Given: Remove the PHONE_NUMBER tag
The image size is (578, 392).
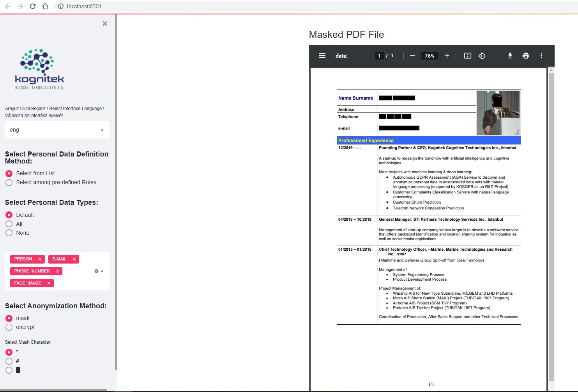Looking at the screenshot, I should pyautogui.click(x=57, y=271).
